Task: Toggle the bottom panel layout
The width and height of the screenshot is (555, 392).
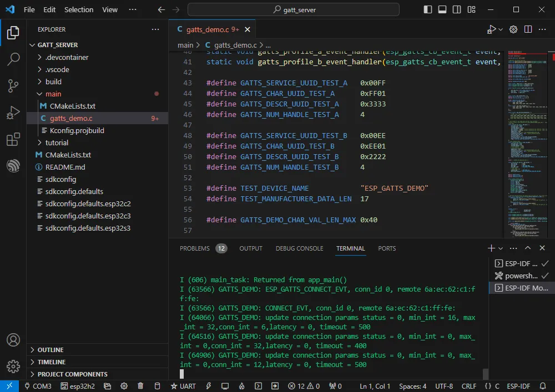Action: tap(442, 9)
